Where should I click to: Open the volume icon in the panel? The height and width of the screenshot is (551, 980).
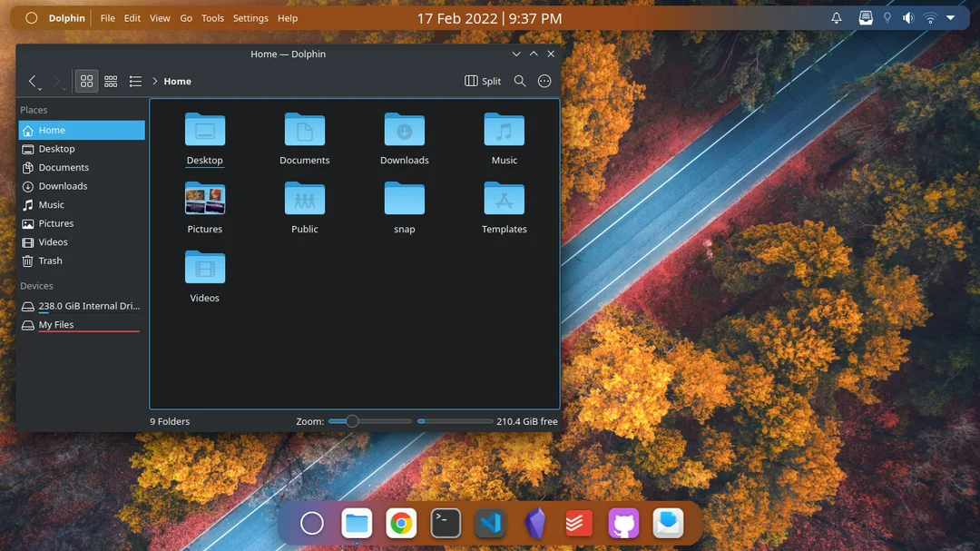click(x=907, y=17)
